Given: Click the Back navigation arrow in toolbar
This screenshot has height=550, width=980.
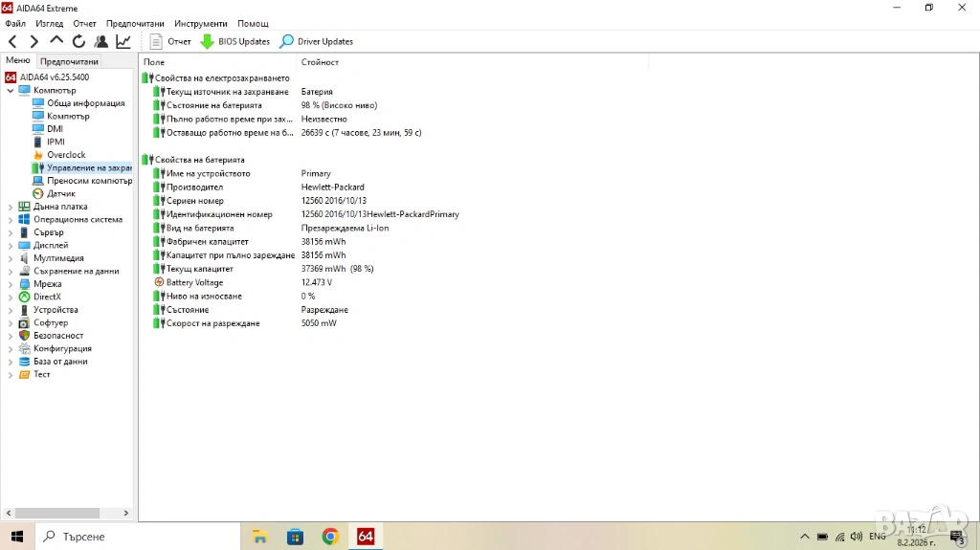Looking at the screenshot, I should coord(12,41).
